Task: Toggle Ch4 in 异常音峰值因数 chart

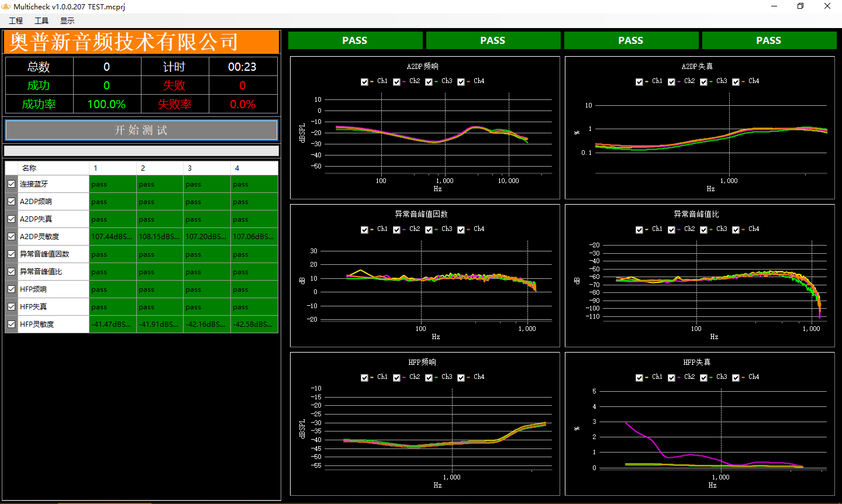Action: pos(461,230)
